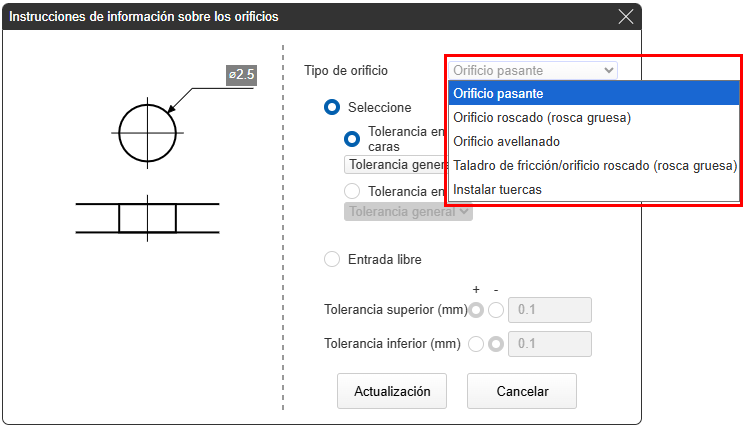Close the hole information dialog
Screen dimensions: 743x428
[626, 16]
